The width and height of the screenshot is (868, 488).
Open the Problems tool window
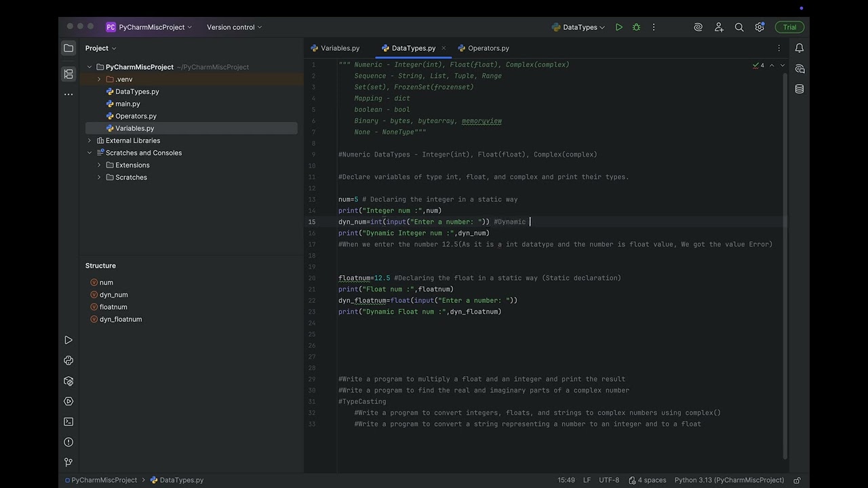pyautogui.click(x=68, y=442)
